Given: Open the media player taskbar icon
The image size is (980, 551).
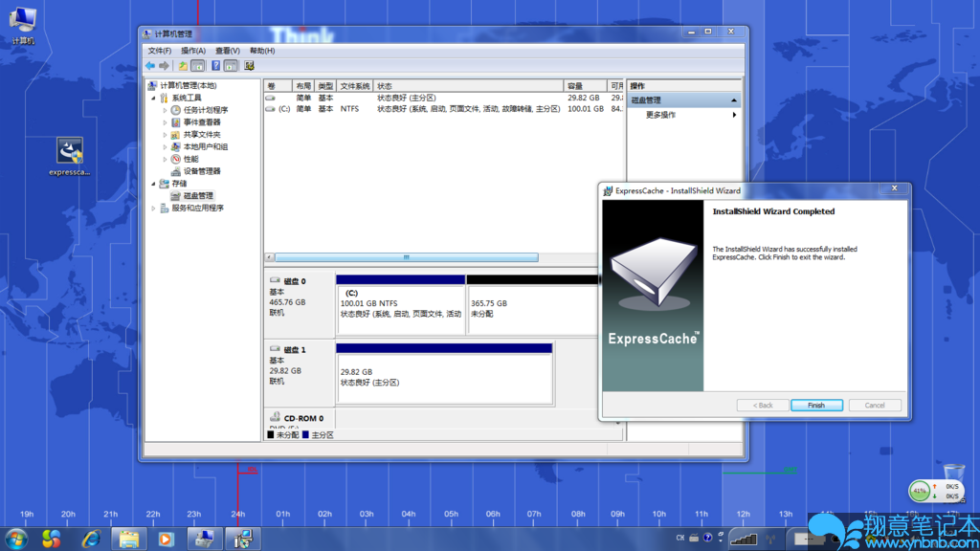Looking at the screenshot, I should pyautogui.click(x=166, y=539).
